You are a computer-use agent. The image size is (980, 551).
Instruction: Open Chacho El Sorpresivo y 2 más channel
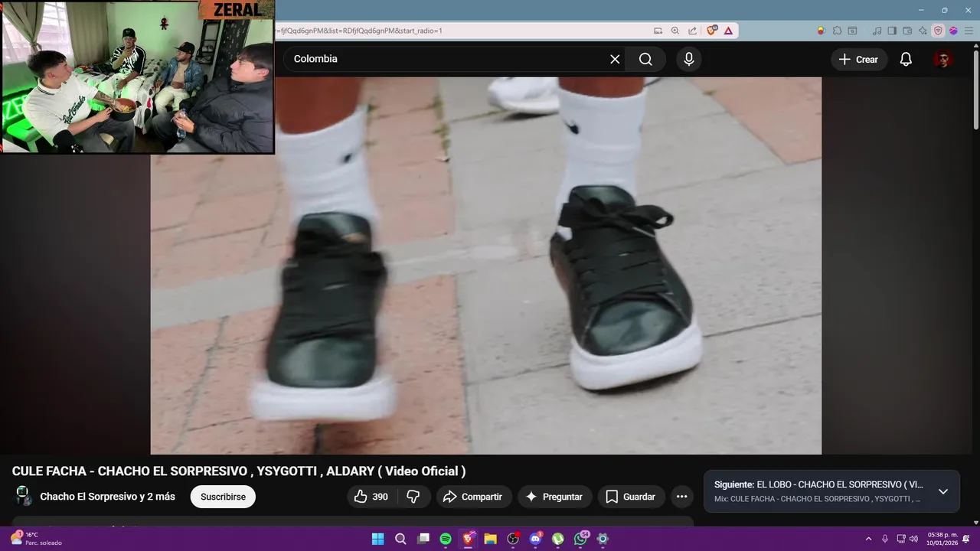tap(108, 497)
